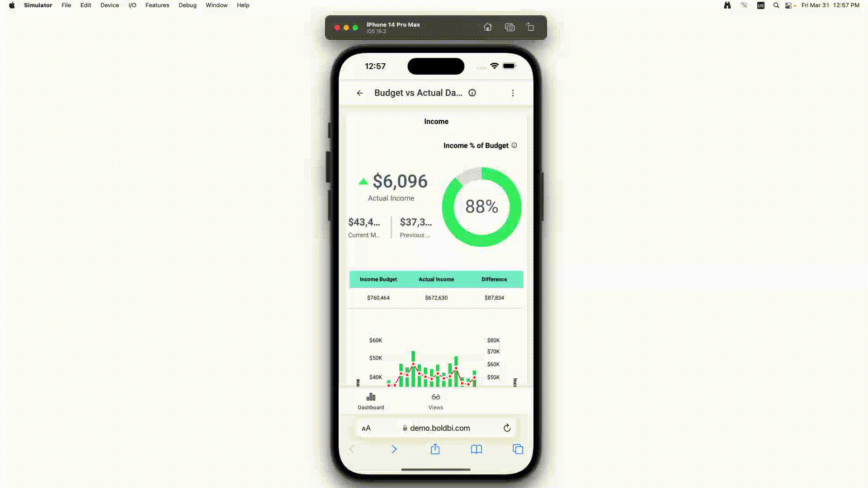
Task: Toggle the reload button in browser bar
Action: [507, 428]
